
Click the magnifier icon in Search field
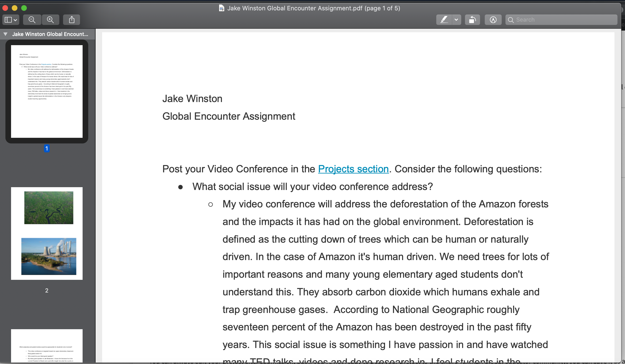[511, 20]
